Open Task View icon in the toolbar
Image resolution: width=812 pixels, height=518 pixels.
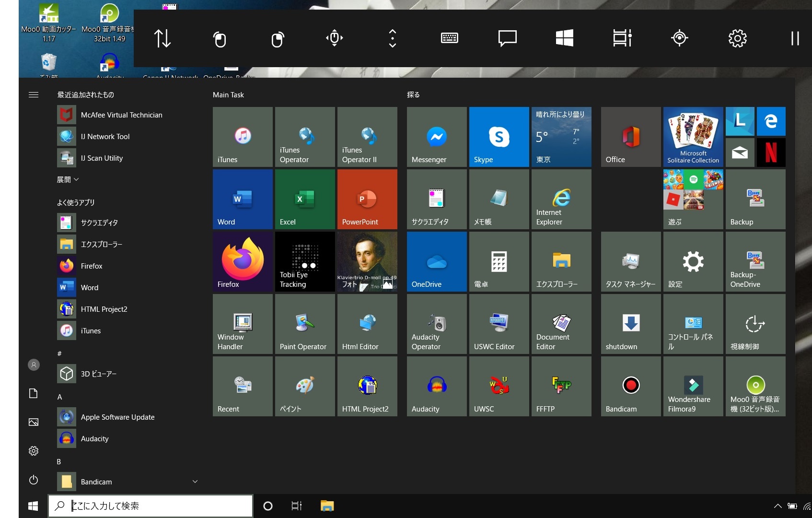pos(622,38)
